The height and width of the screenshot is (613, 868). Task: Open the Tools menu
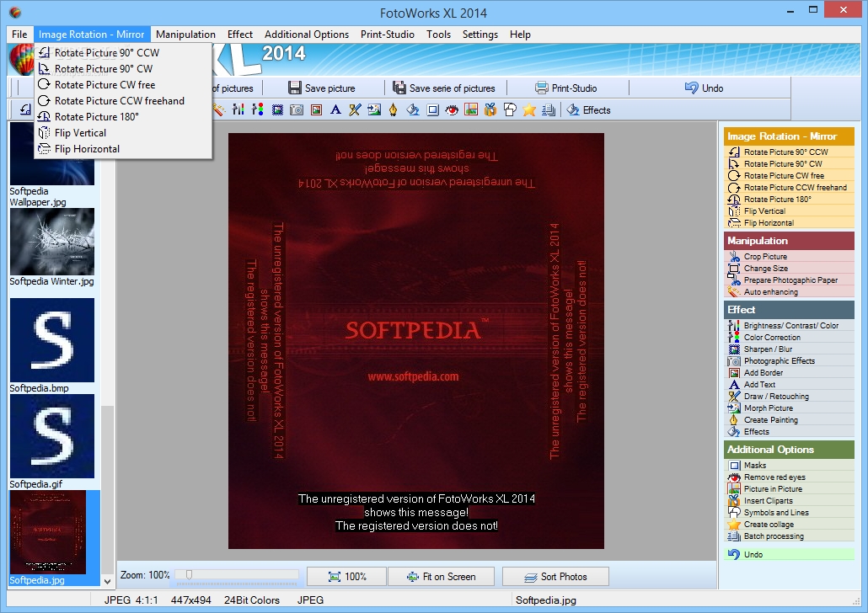pyautogui.click(x=438, y=35)
